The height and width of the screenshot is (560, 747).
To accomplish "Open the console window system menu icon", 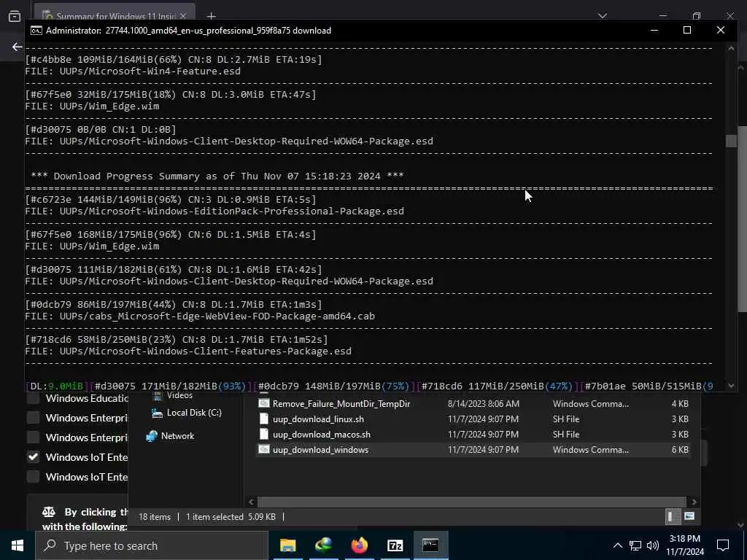I will coord(36,31).
